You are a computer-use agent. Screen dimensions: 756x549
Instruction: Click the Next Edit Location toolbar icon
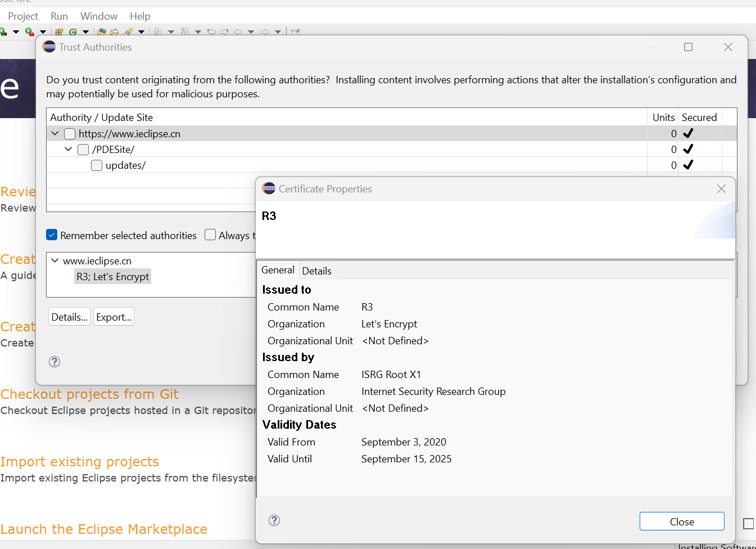pos(224,31)
